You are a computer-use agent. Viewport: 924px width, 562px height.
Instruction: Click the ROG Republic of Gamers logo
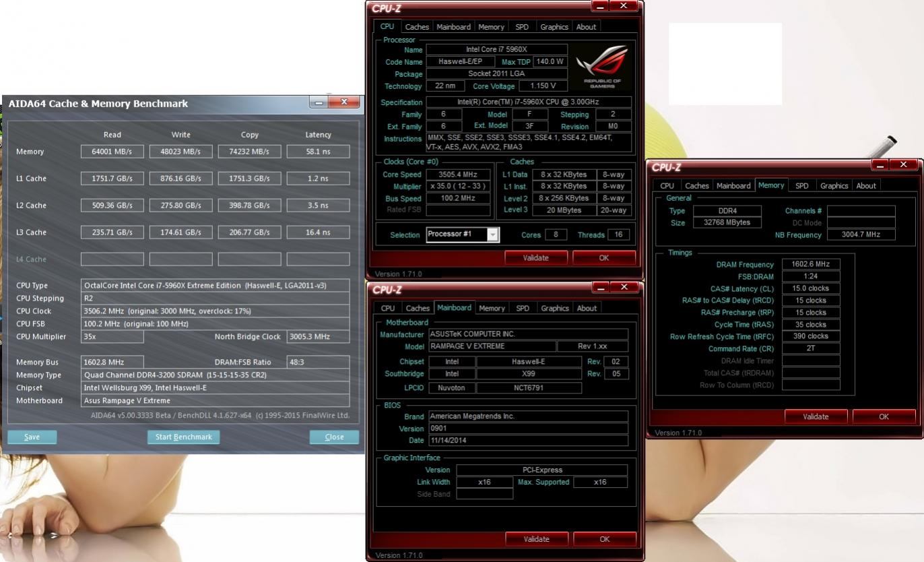[x=601, y=67]
